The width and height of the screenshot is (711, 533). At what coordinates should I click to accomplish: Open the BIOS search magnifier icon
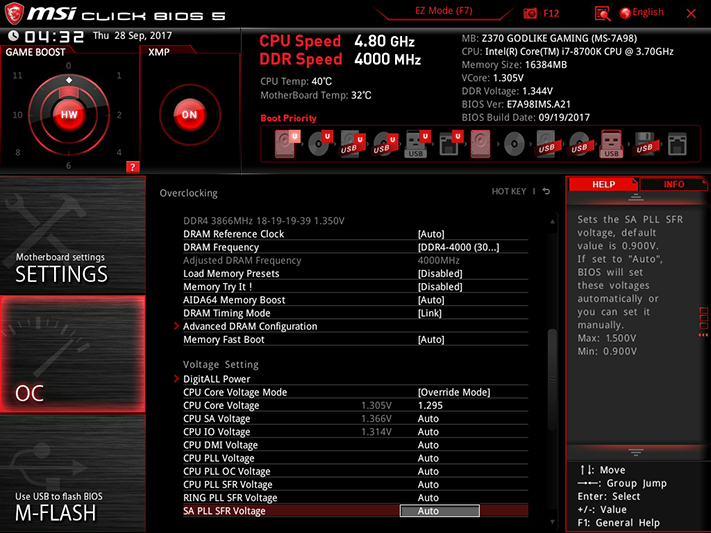click(x=602, y=14)
